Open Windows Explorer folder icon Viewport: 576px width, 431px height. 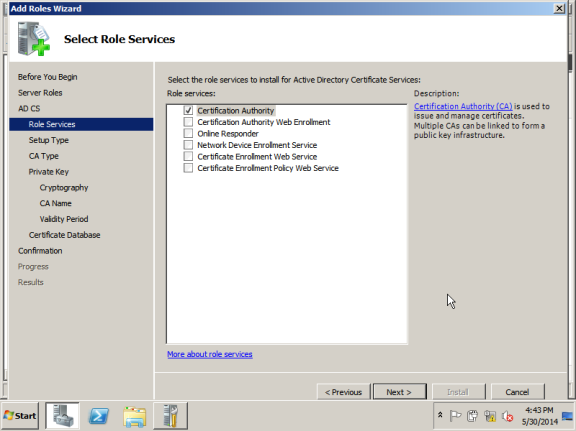[x=134, y=416]
